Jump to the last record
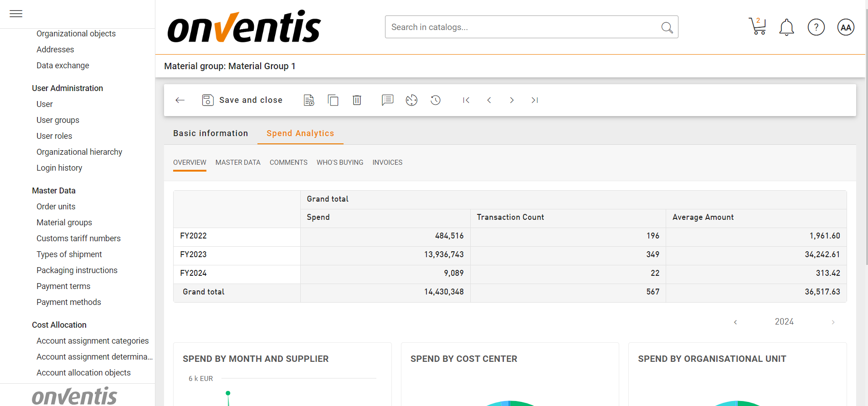 pyautogui.click(x=534, y=100)
